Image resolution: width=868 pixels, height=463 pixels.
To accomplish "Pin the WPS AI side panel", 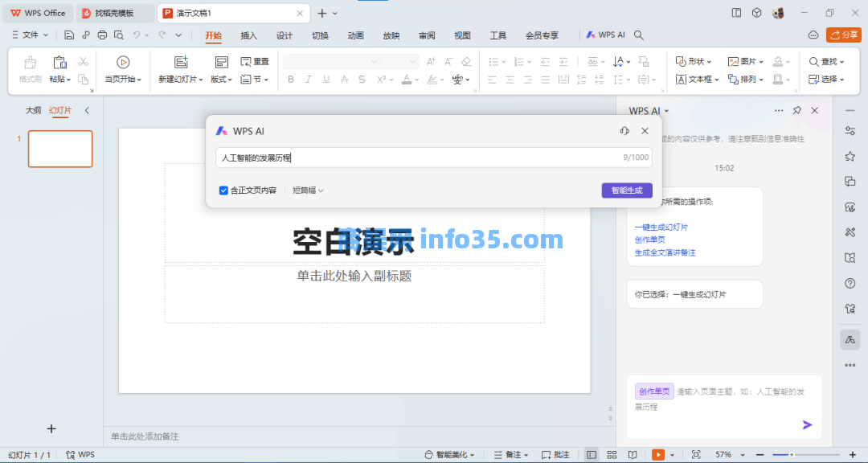I will tap(796, 110).
